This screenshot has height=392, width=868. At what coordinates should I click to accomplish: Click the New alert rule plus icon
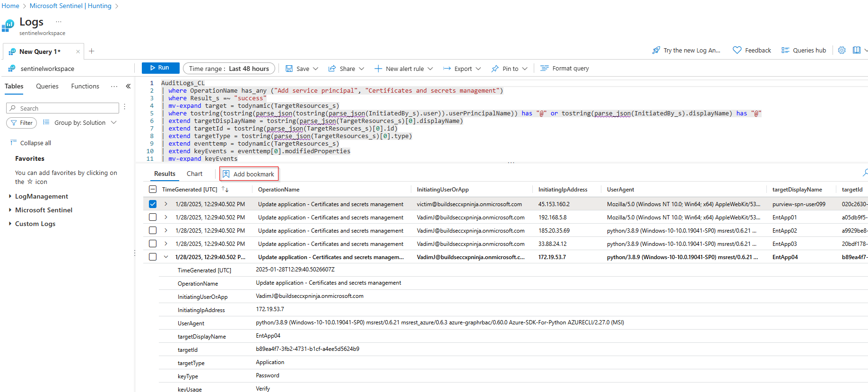[x=378, y=69]
